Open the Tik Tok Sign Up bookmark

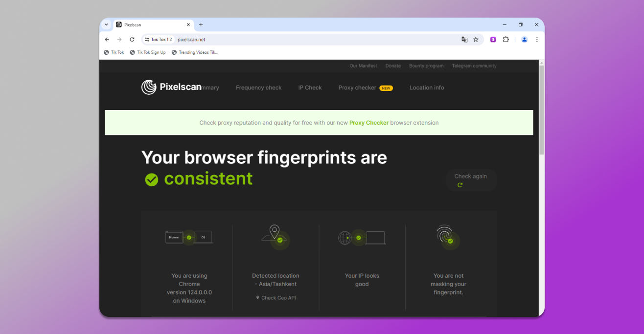pos(151,52)
